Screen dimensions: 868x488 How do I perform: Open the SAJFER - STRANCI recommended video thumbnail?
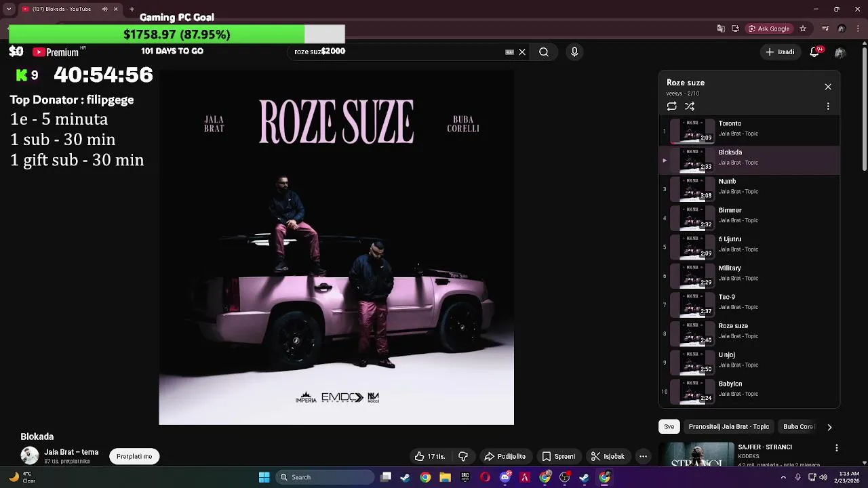(x=696, y=455)
